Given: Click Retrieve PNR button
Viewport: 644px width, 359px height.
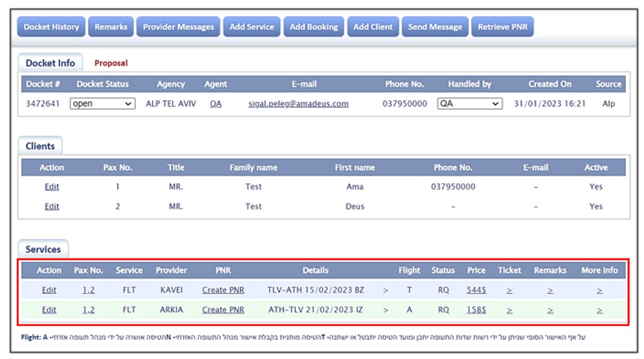Looking at the screenshot, I should (x=502, y=26).
